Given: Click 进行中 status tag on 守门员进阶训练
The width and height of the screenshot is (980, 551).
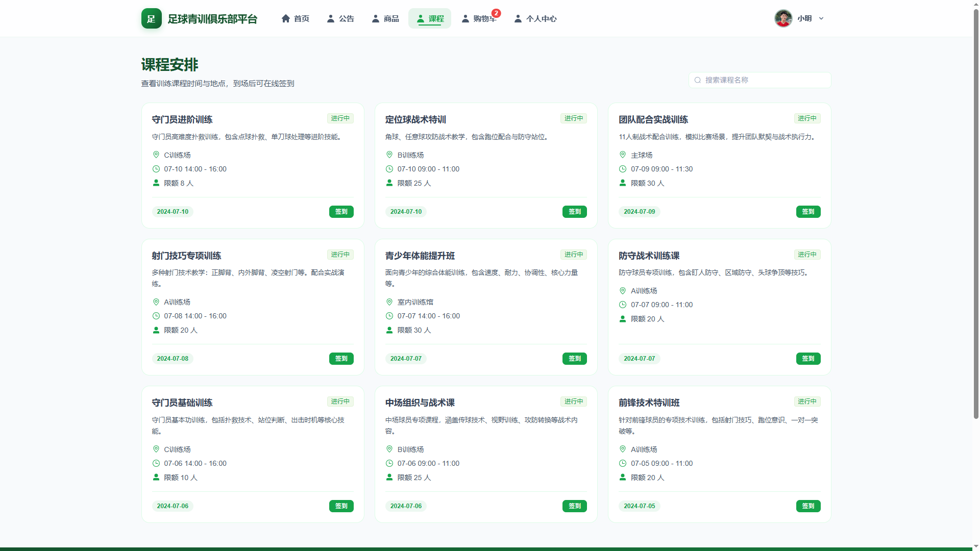Looking at the screenshot, I should click(340, 118).
